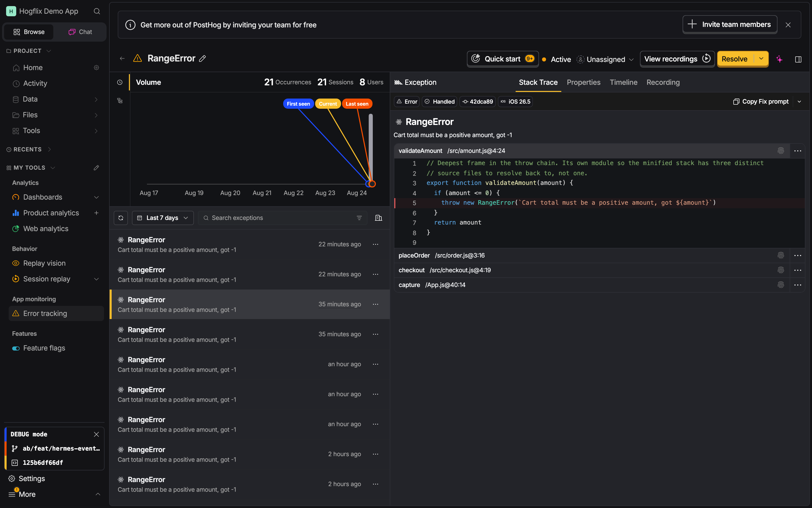Click the ab/feat/hermes-event branch entry
The image size is (812, 508).
[55, 449]
